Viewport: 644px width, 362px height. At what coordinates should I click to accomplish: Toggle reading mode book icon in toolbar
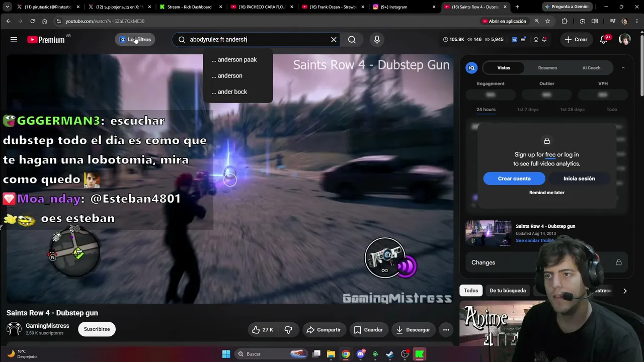595,21
